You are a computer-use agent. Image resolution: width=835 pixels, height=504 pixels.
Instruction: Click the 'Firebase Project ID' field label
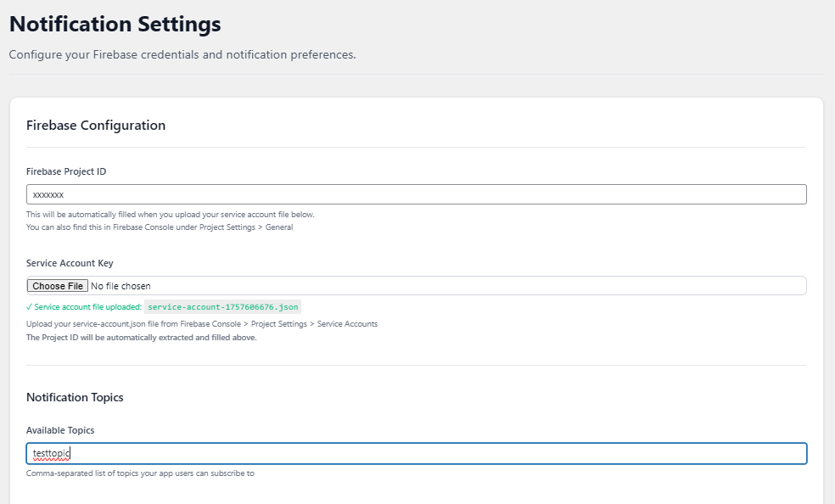(x=66, y=171)
